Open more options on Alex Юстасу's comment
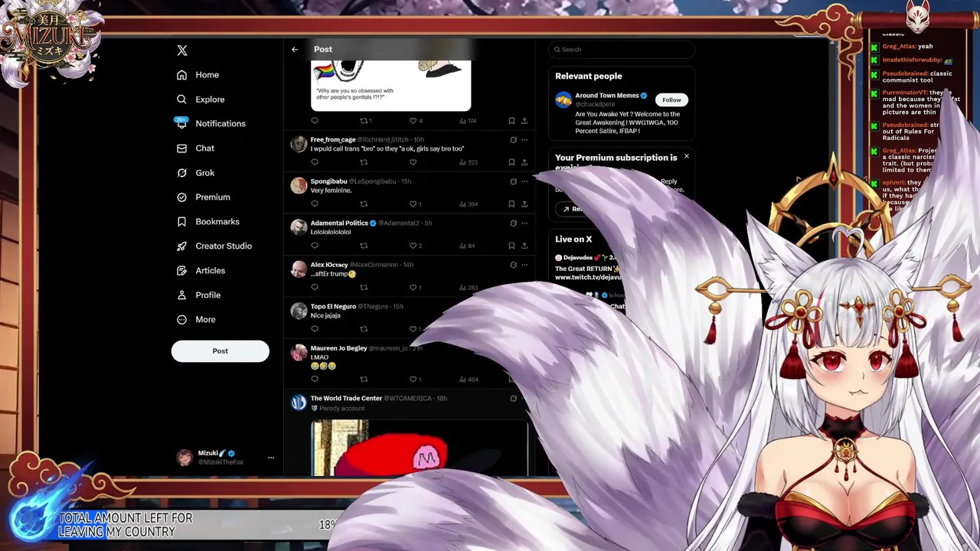Screen dimensions: 980x551 524,265
